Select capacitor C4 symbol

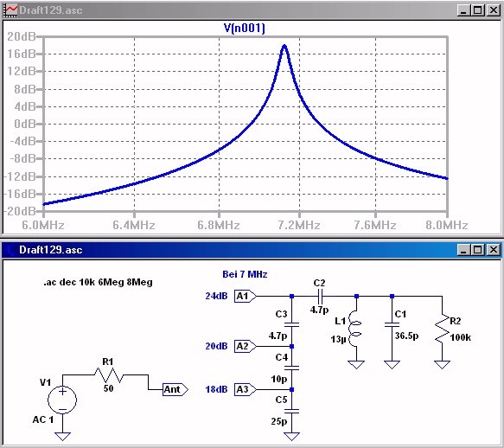pyautogui.click(x=291, y=368)
